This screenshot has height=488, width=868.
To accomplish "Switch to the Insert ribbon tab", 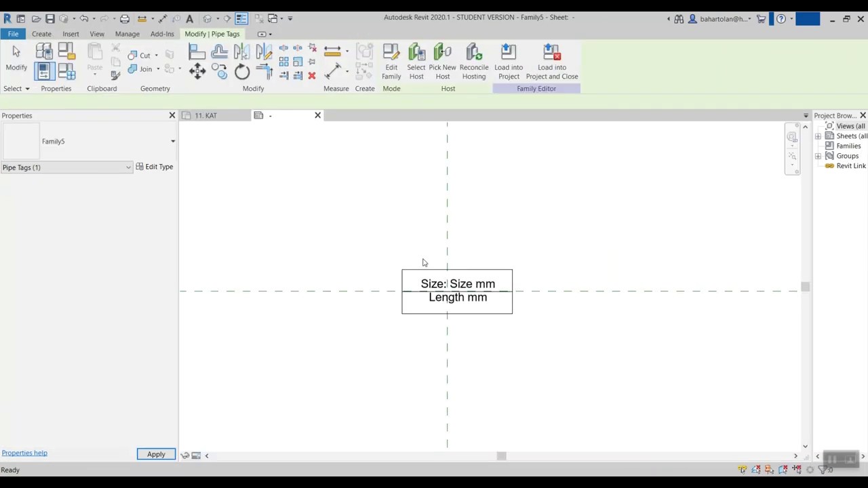I will click(x=71, y=34).
